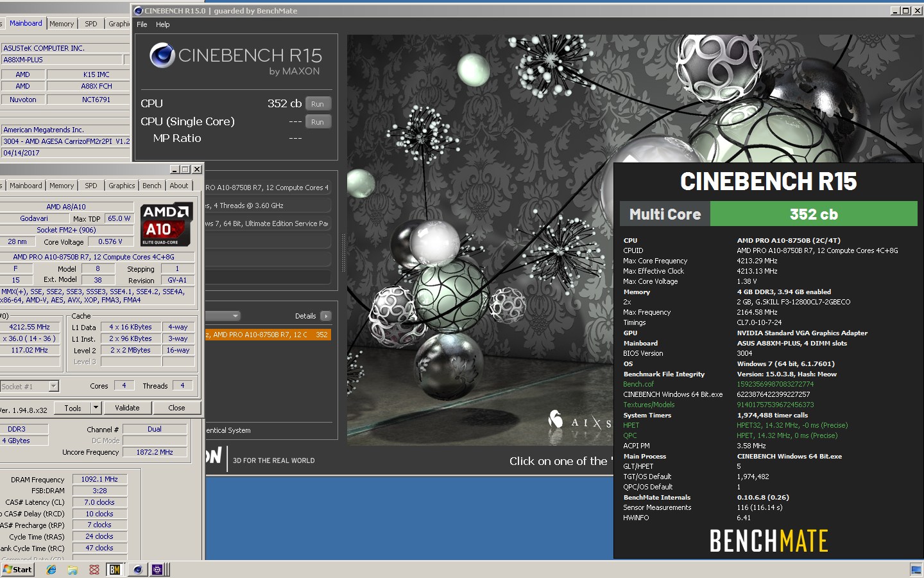Click the red knot icon in taskbar
The height and width of the screenshot is (578, 924).
94,570
